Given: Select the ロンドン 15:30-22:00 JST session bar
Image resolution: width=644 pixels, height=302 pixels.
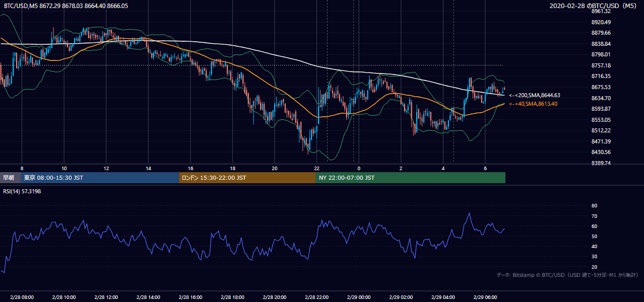Looking at the screenshot, I should (247, 178).
